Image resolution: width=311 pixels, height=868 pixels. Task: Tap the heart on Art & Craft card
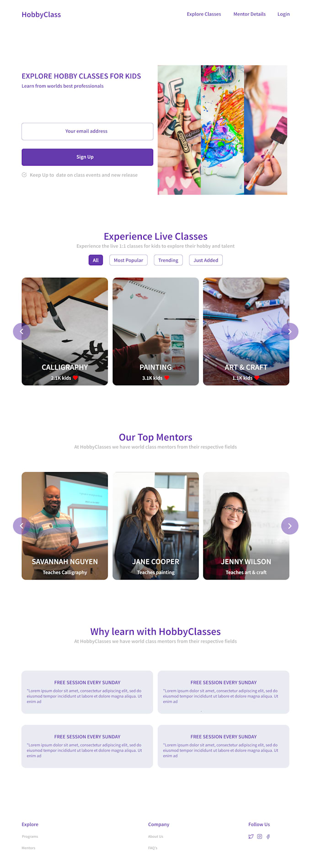point(257,378)
